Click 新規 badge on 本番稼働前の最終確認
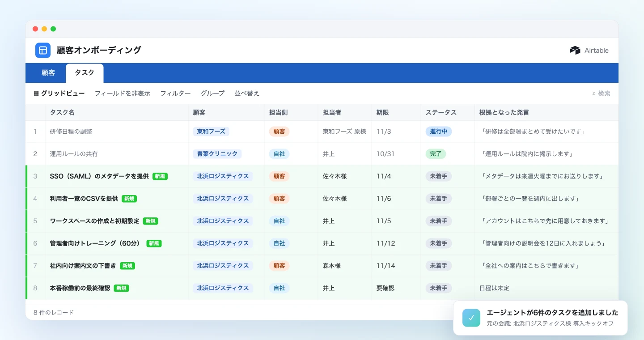Viewport: 644px width, 340px height. click(121, 288)
